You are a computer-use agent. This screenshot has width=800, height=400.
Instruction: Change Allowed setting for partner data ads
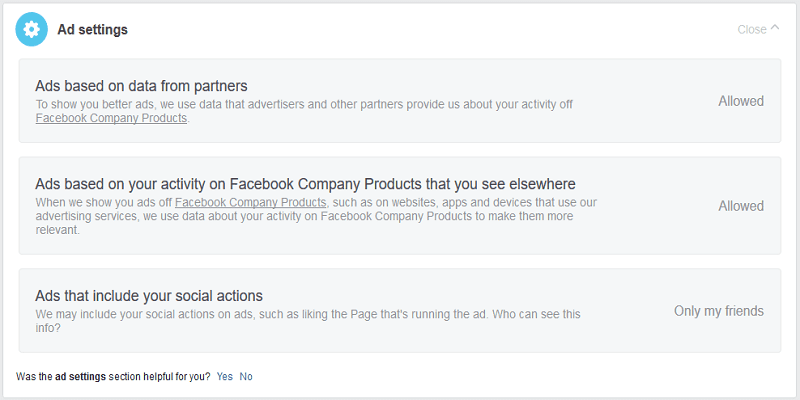[x=741, y=101]
